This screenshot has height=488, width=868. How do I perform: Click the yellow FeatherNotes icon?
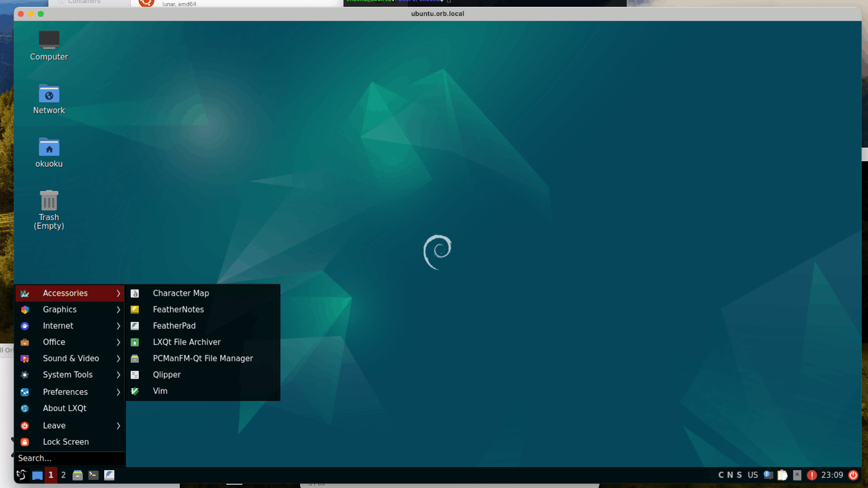135,309
